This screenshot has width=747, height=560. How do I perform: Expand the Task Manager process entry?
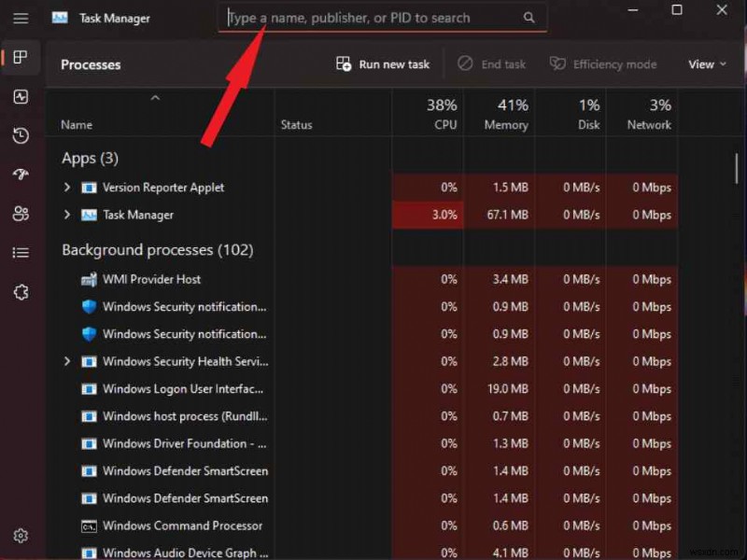[66, 215]
